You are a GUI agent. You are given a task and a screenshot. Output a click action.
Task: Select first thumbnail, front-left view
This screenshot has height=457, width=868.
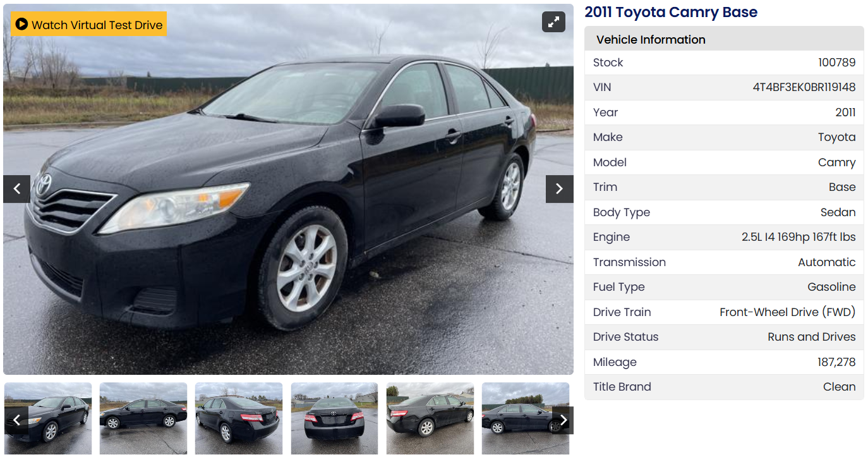click(x=48, y=418)
